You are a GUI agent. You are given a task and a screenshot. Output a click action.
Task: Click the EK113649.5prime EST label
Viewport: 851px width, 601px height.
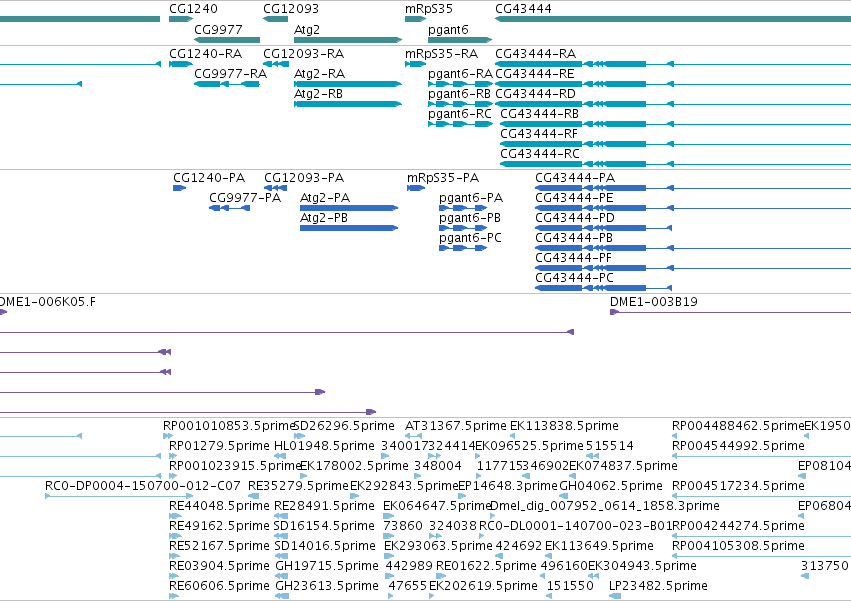[x=599, y=546]
